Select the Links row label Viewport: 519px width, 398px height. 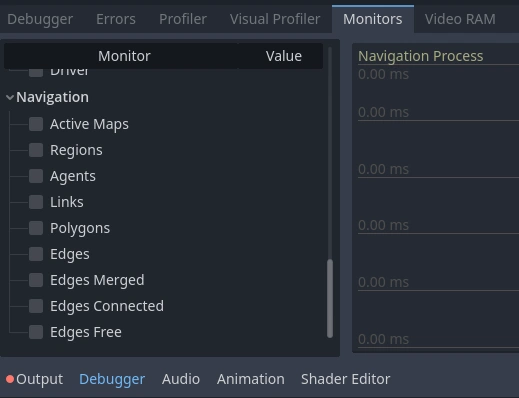[x=67, y=202]
